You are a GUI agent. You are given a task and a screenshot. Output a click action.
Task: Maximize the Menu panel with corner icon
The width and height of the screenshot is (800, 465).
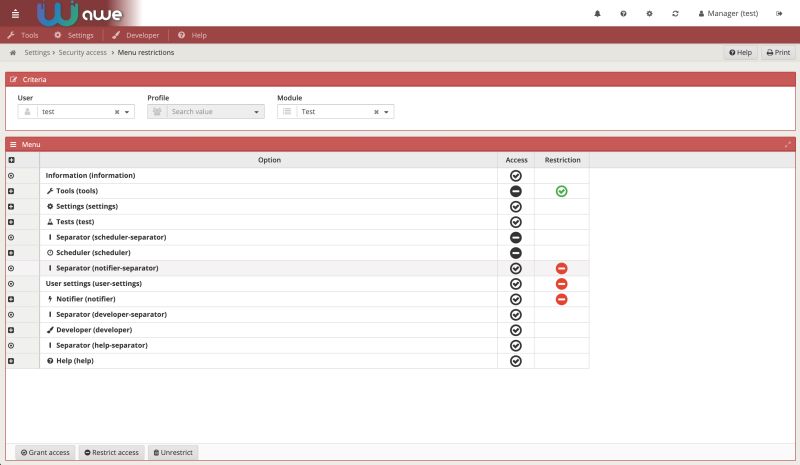coord(788,144)
